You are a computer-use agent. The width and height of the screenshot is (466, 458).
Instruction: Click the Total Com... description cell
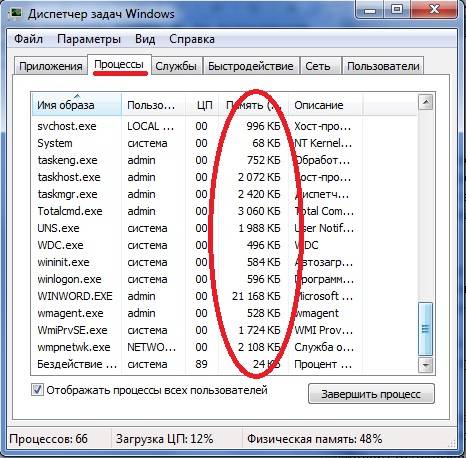pyautogui.click(x=324, y=211)
